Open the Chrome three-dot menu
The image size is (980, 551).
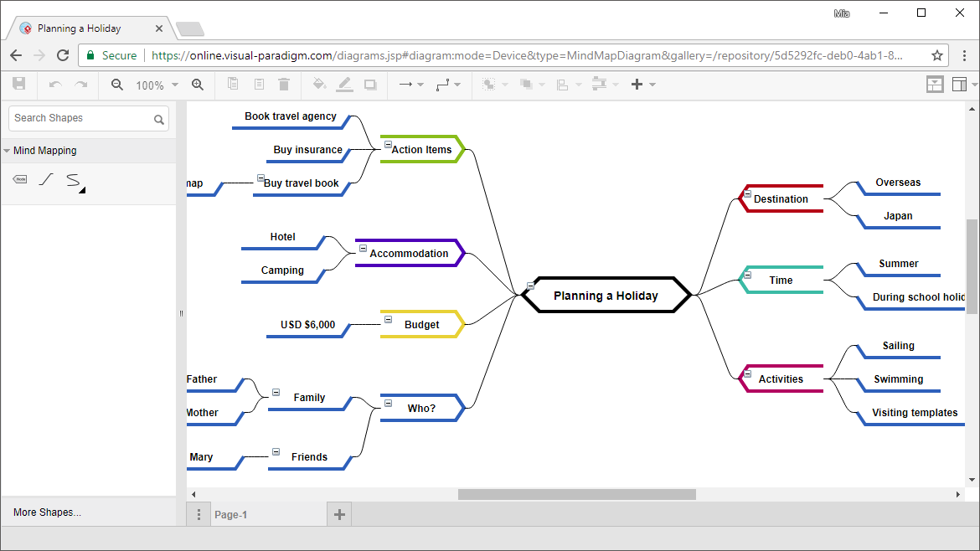[964, 55]
